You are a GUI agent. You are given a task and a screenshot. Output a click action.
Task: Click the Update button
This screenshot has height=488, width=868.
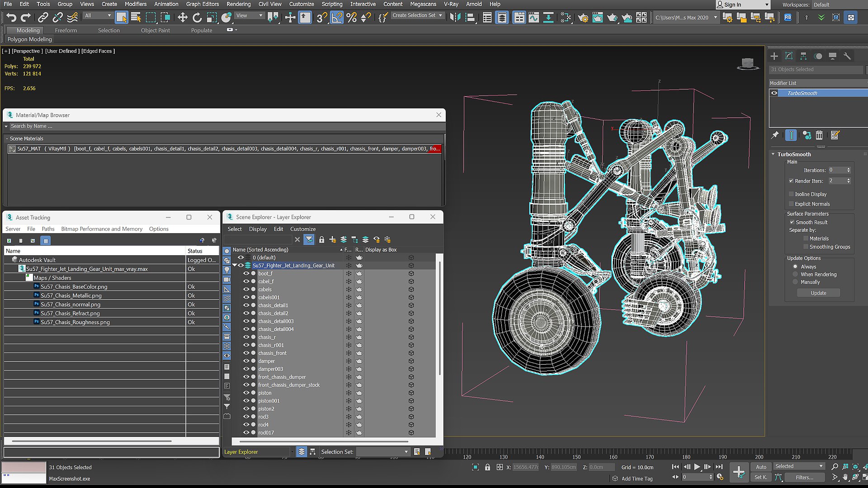point(818,293)
